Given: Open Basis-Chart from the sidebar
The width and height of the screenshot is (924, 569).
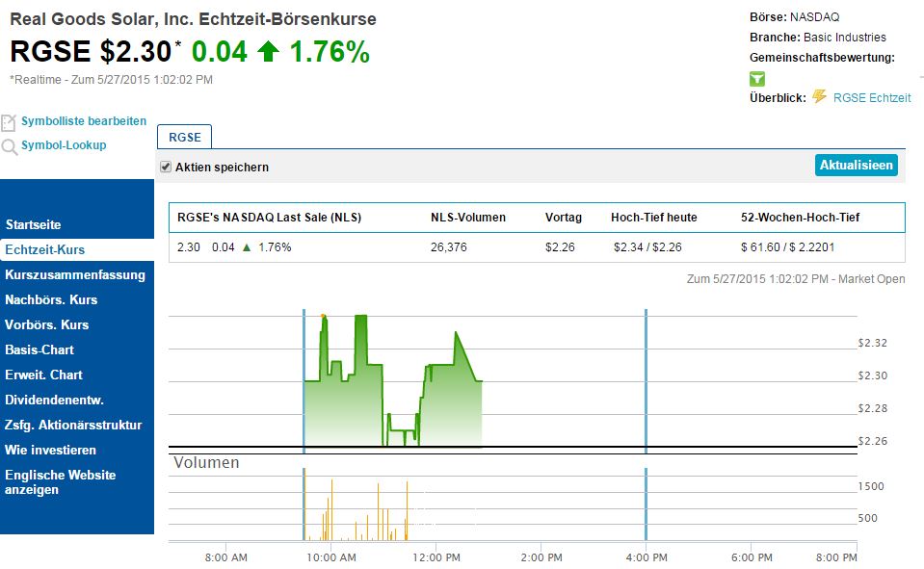Looking at the screenshot, I should [40, 349].
